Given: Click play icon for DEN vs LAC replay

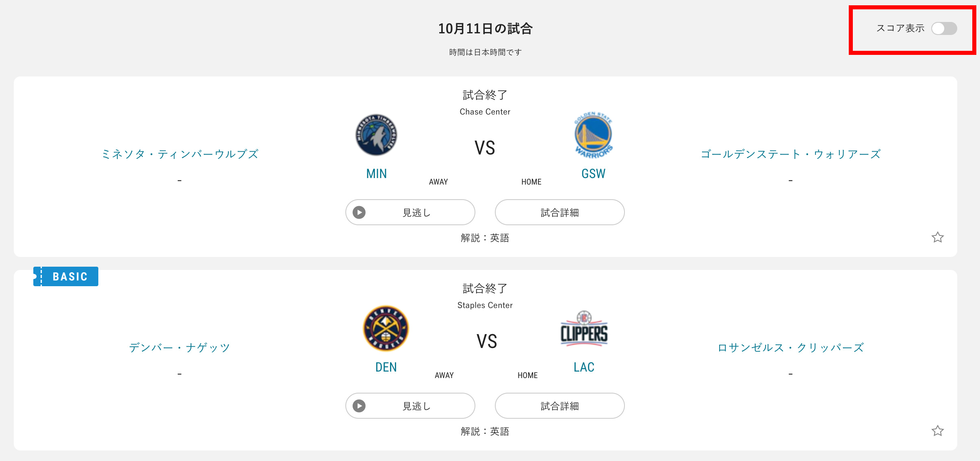Looking at the screenshot, I should click(x=359, y=406).
